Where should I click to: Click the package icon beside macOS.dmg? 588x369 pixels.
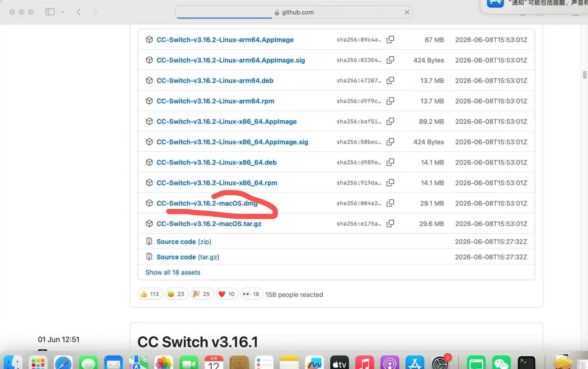click(x=149, y=203)
